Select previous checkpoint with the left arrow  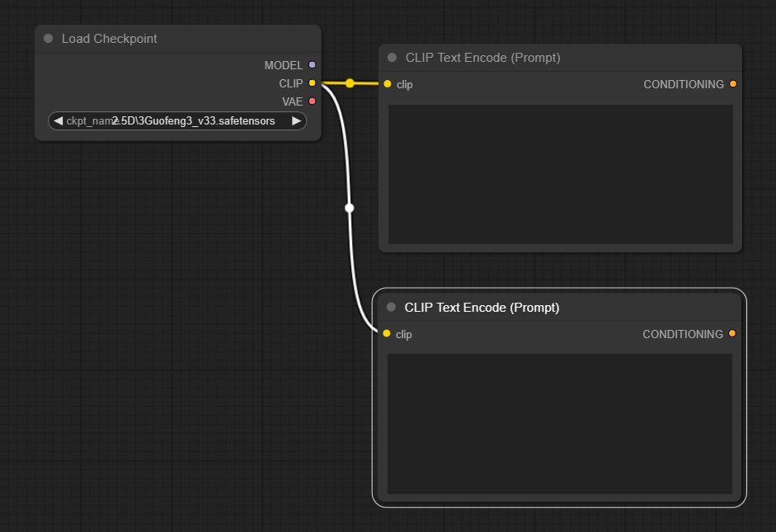(x=58, y=120)
